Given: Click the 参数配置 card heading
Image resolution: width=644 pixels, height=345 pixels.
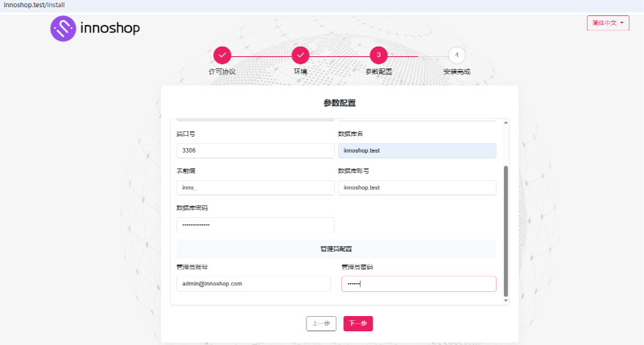Looking at the screenshot, I should (x=340, y=103).
